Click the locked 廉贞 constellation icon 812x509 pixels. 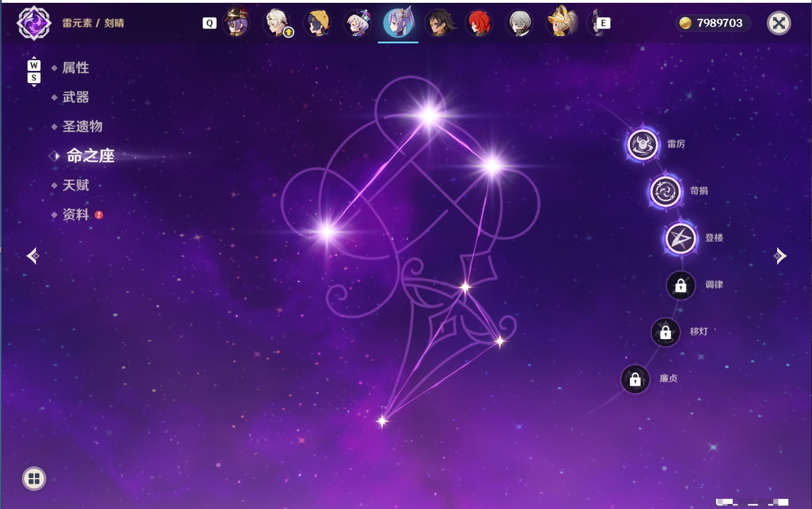tap(635, 379)
